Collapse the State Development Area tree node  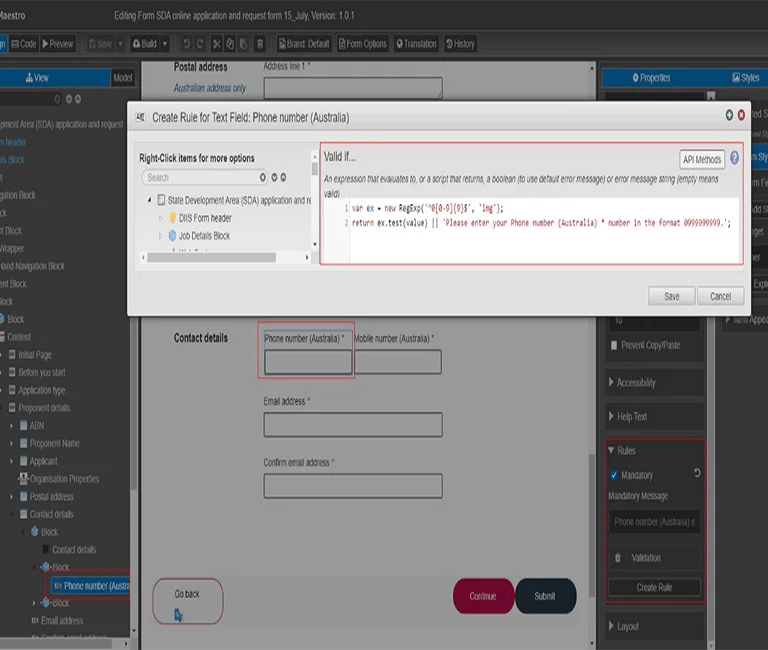pos(150,200)
